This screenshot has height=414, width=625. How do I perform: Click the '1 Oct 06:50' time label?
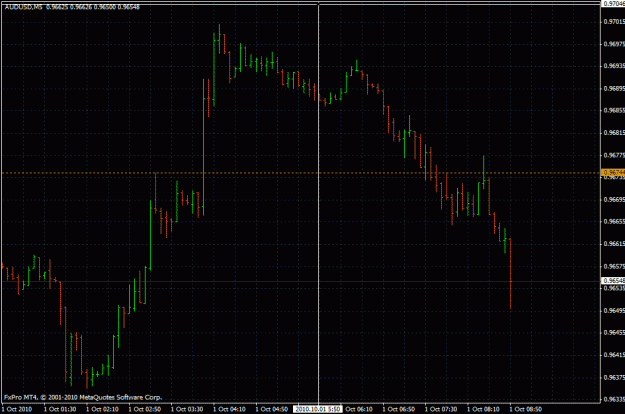(399, 409)
